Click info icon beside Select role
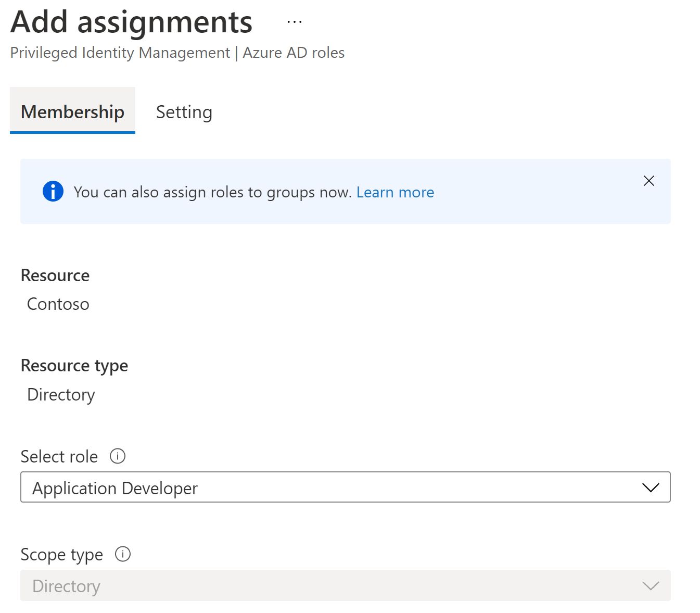This screenshot has width=700, height=613. 118,456
